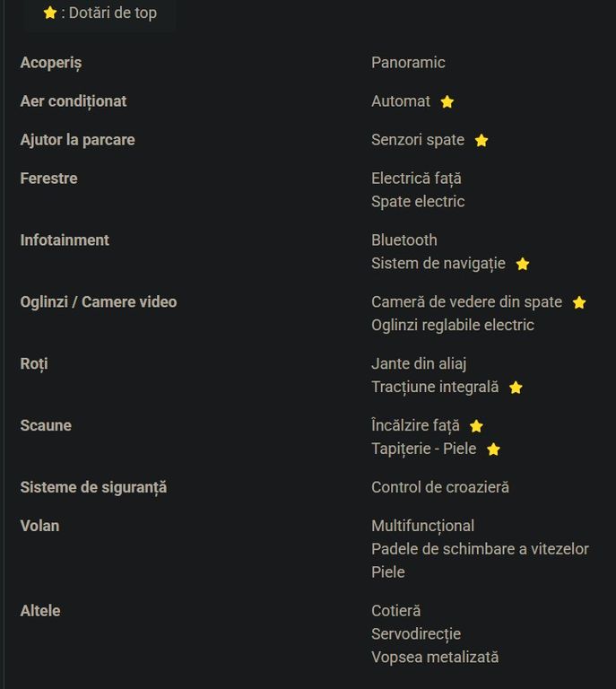This screenshot has height=689, width=616.
Task: Click the star beside Senzori spate
Action: 482,141
